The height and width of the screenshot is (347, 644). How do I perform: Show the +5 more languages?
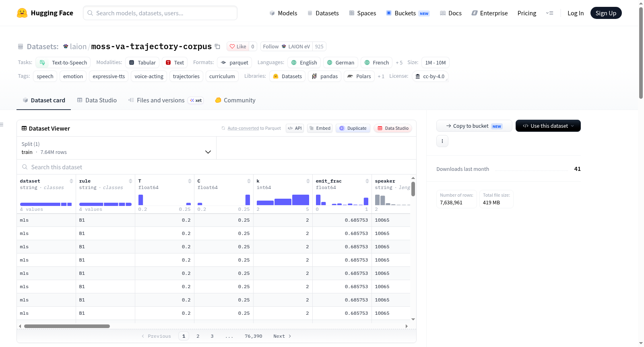[399, 62]
